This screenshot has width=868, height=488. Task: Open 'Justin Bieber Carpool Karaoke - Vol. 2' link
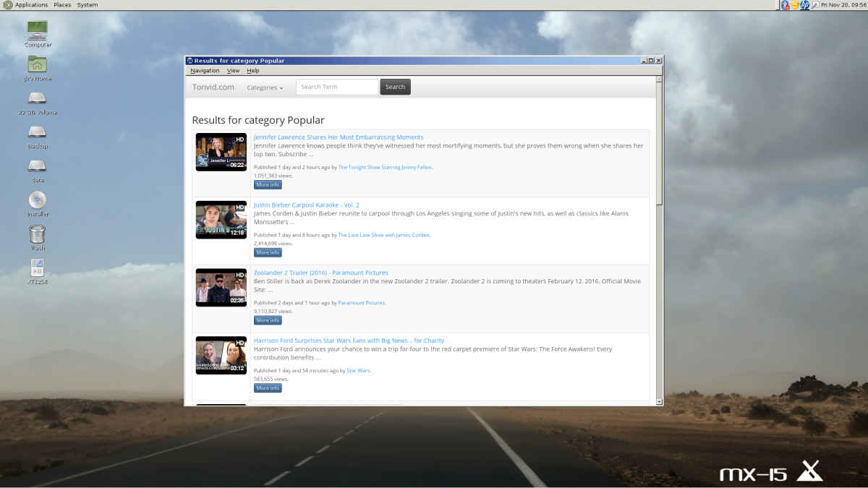pos(307,205)
